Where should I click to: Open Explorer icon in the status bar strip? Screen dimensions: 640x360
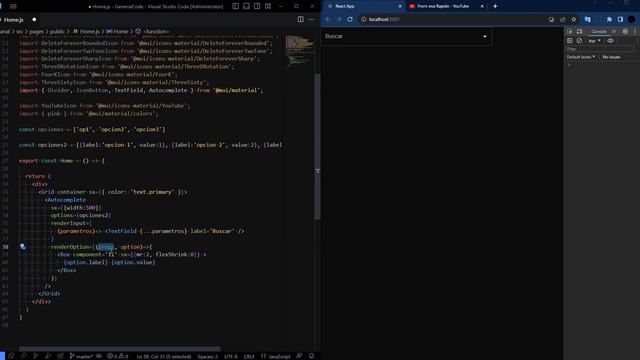pyautogui.click(x=11, y=356)
